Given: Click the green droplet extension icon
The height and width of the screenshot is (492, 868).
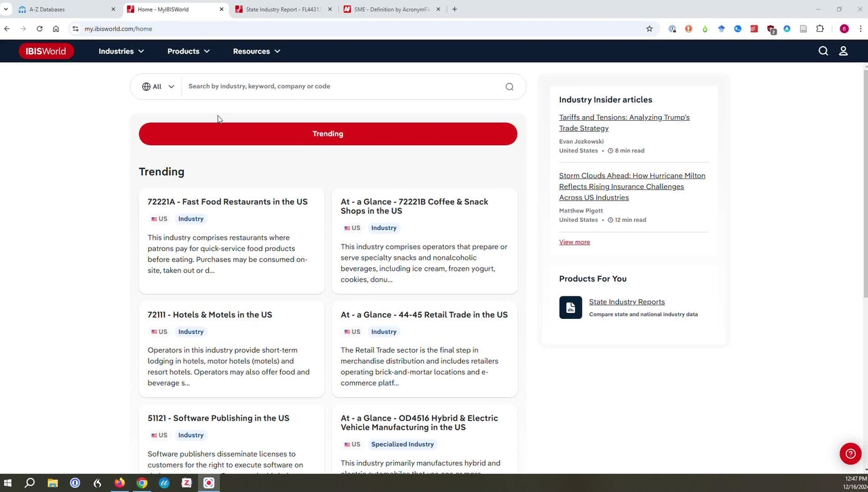Looking at the screenshot, I should (x=705, y=29).
